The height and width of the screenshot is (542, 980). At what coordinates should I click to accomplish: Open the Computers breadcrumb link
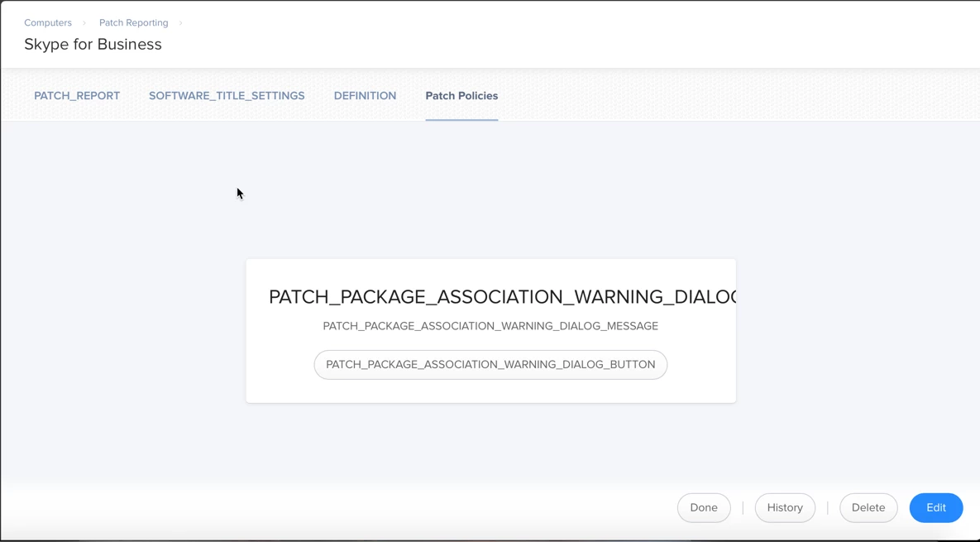coord(48,22)
